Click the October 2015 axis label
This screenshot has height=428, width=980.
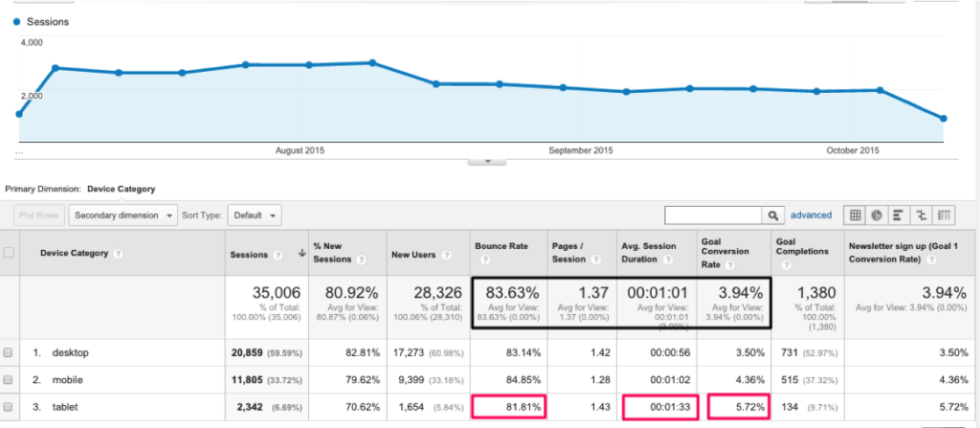tap(853, 150)
